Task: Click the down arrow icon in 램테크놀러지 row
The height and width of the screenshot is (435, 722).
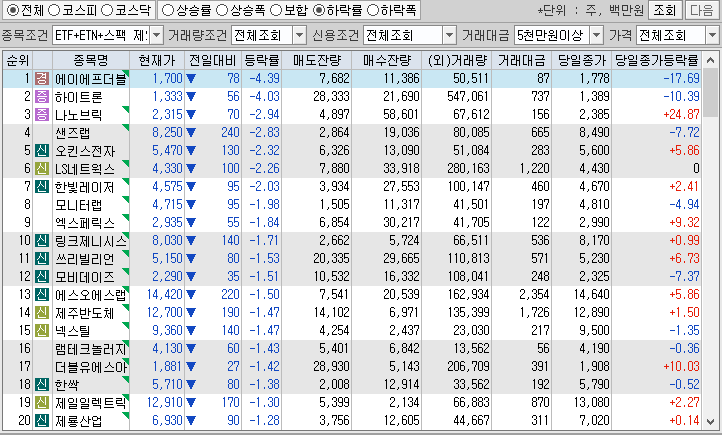Action: tap(191, 348)
